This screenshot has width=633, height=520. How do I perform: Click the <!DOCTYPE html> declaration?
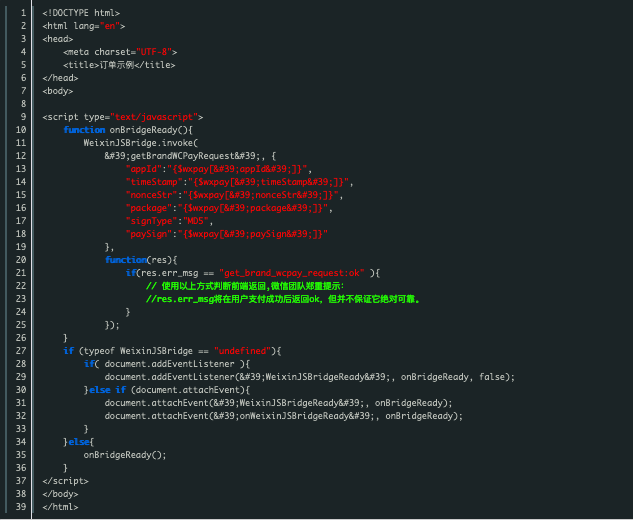(x=81, y=13)
